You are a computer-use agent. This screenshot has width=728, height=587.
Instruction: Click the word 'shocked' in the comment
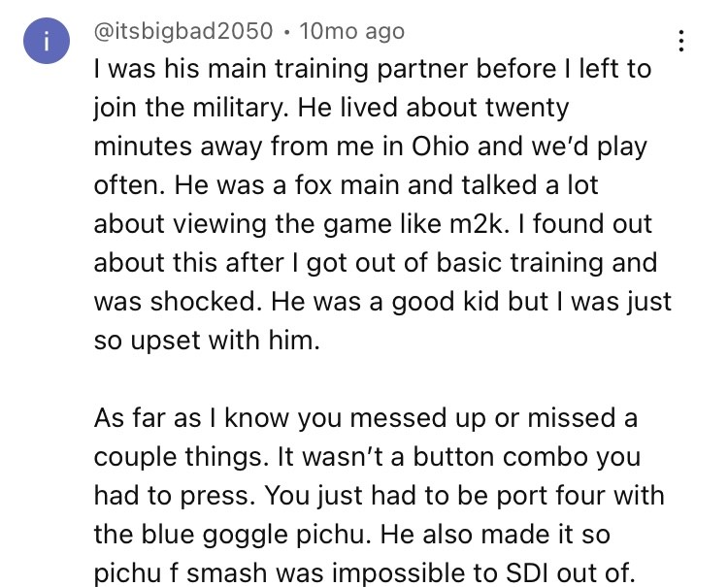(205, 299)
